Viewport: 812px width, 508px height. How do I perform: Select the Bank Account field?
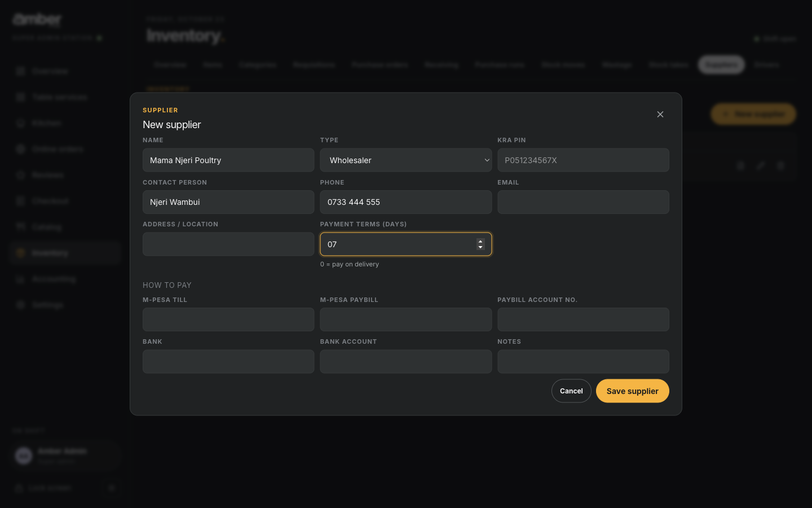pos(406,361)
